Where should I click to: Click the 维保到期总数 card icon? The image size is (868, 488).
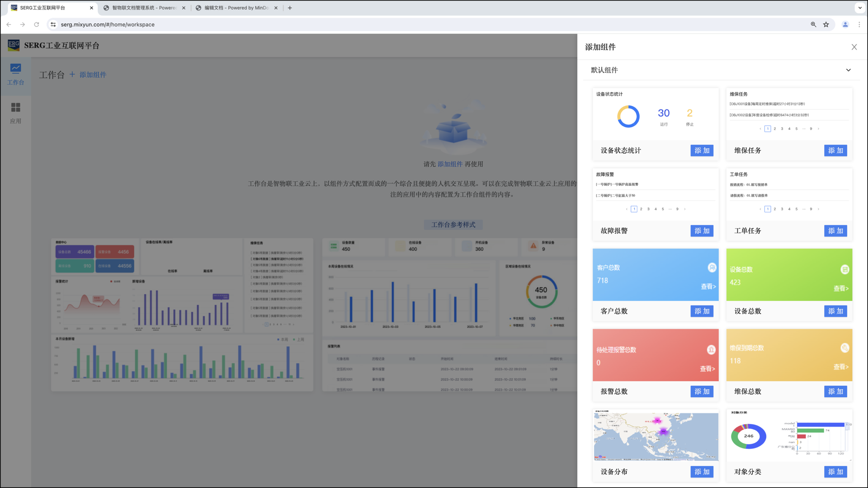[844, 348]
